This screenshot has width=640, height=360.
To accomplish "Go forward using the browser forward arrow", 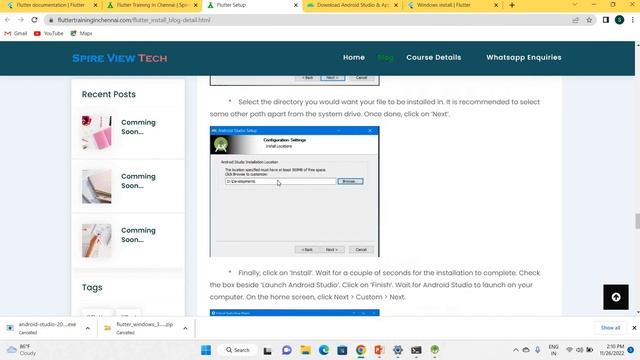I will (x=21, y=20).
